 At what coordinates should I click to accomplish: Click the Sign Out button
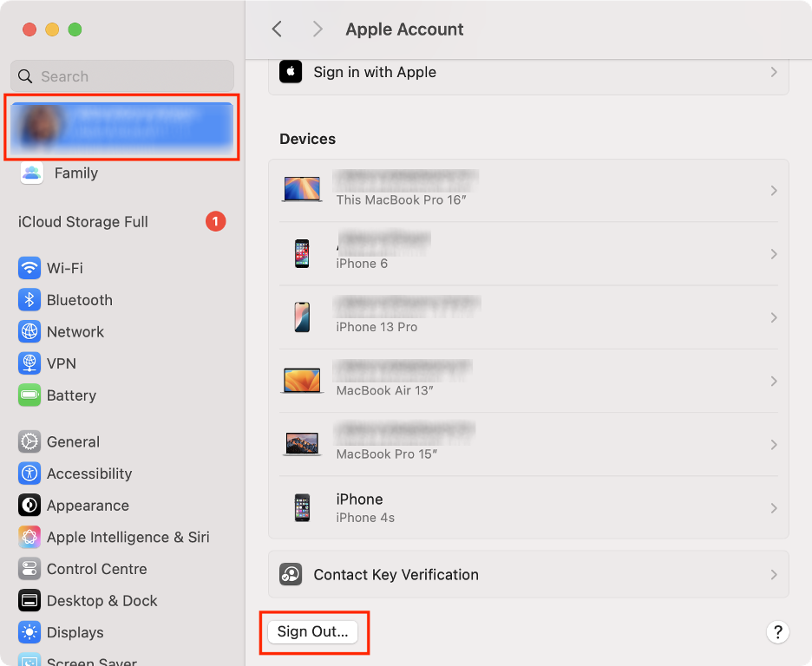point(313,631)
